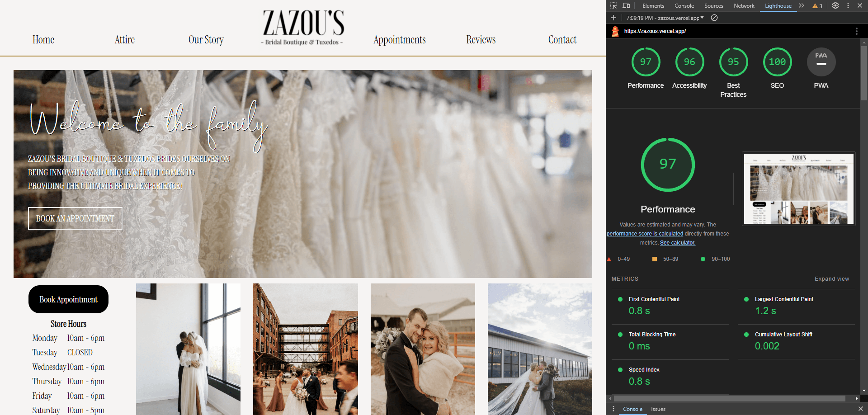Jump to Accessibility score 96 gauge

pyautogui.click(x=689, y=62)
